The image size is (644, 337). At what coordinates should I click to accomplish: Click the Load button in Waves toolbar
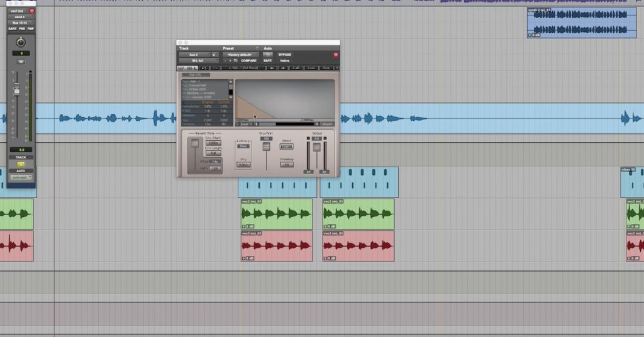[311, 68]
